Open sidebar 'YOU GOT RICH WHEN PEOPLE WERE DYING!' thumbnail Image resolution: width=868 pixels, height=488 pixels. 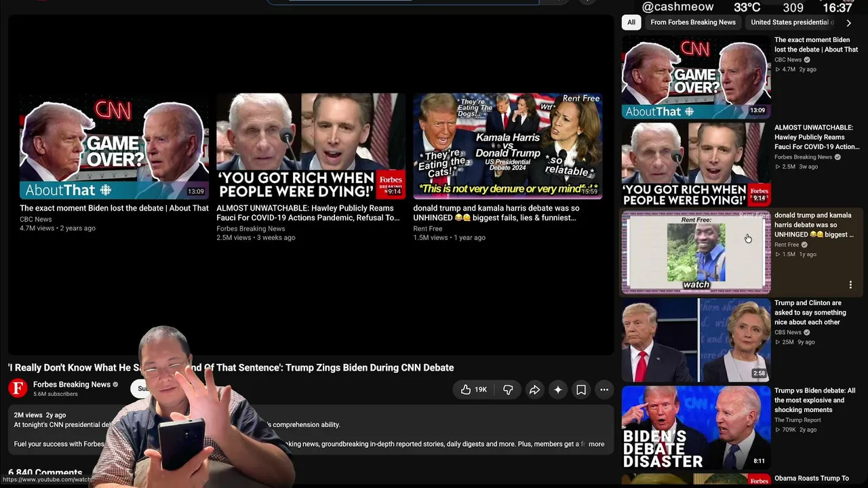[x=696, y=164]
